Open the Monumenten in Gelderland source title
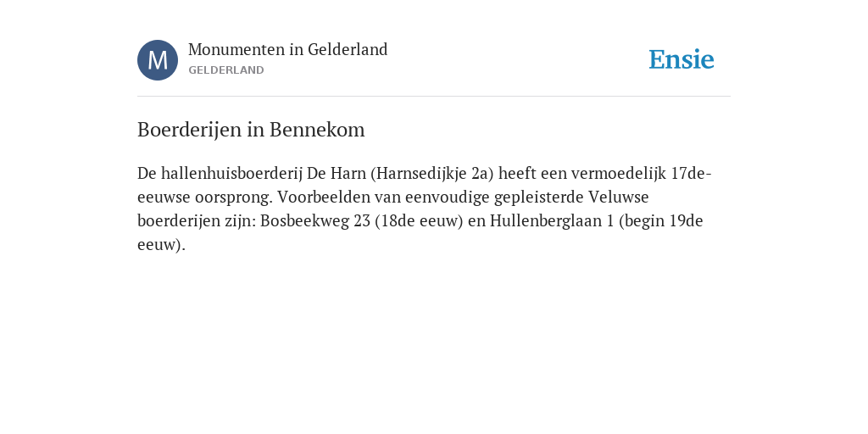 point(288,49)
